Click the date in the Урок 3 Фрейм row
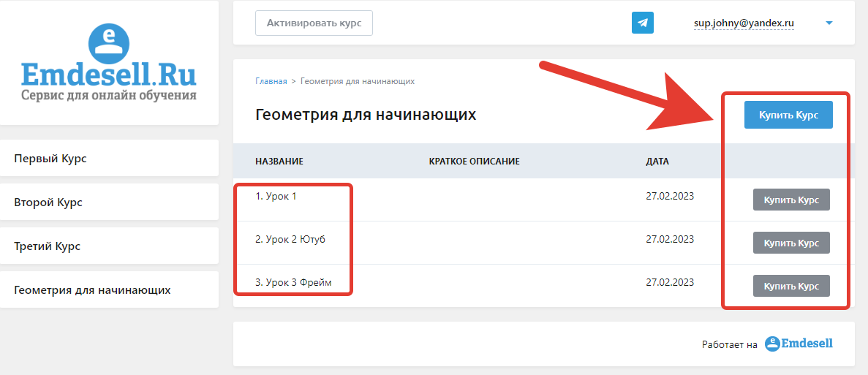The image size is (868, 375). [x=670, y=282]
